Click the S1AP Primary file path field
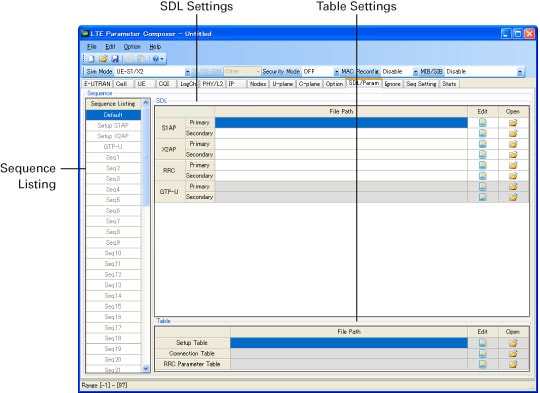The image size is (540, 393). click(x=341, y=122)
